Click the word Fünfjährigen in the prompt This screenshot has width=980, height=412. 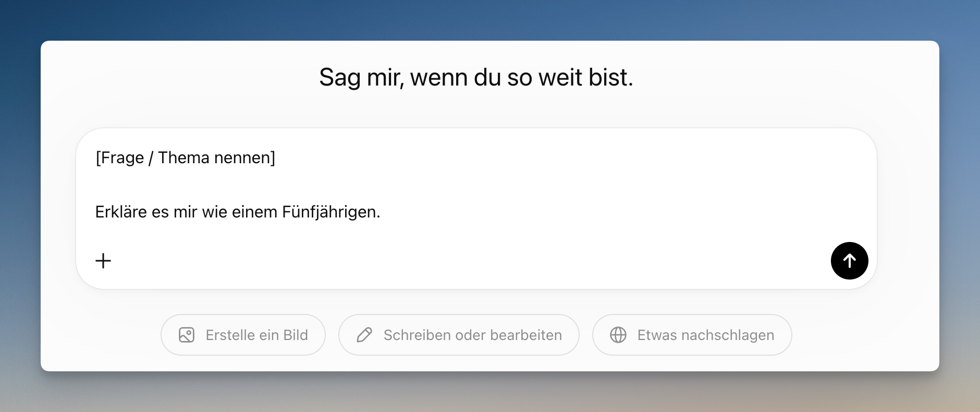coord(331,212)
